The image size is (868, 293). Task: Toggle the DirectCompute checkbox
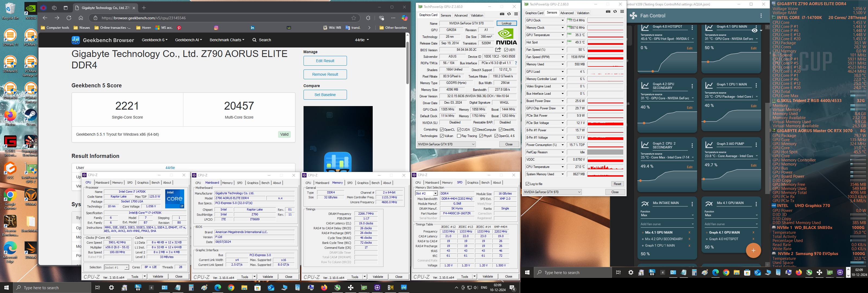474,129
